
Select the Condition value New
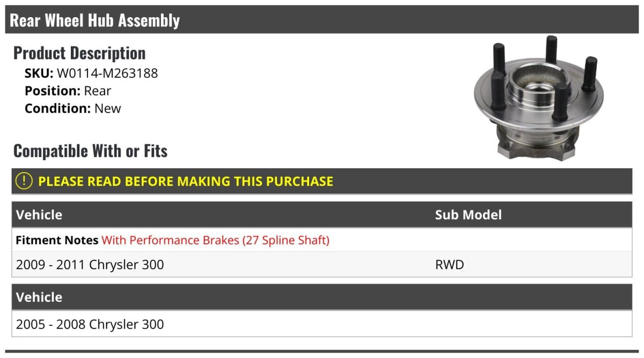click(107, 108)
